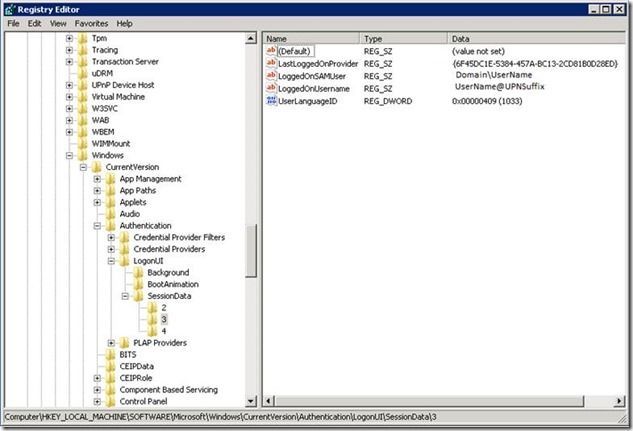Click the (Default) string value icon

[x=271, y=51]
